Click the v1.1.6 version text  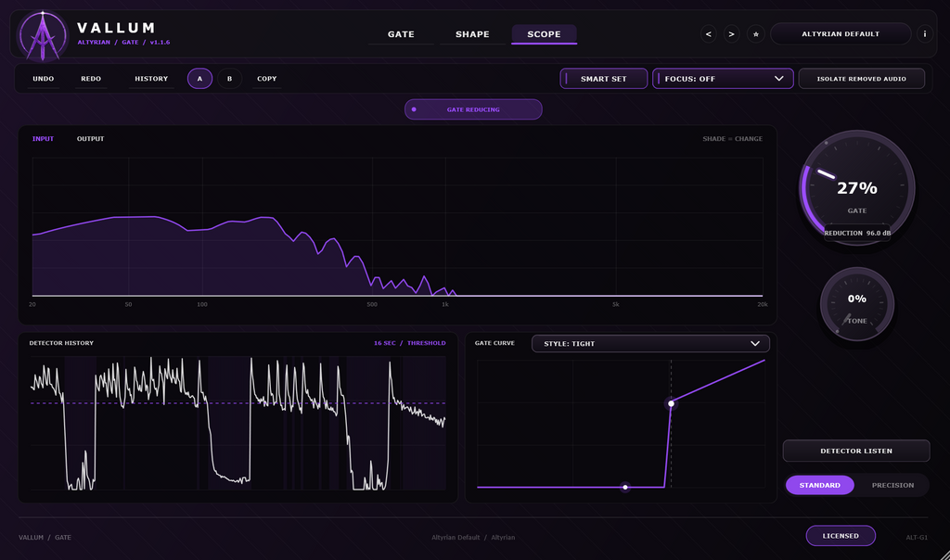pyautogui.click(x=160, y=43)
